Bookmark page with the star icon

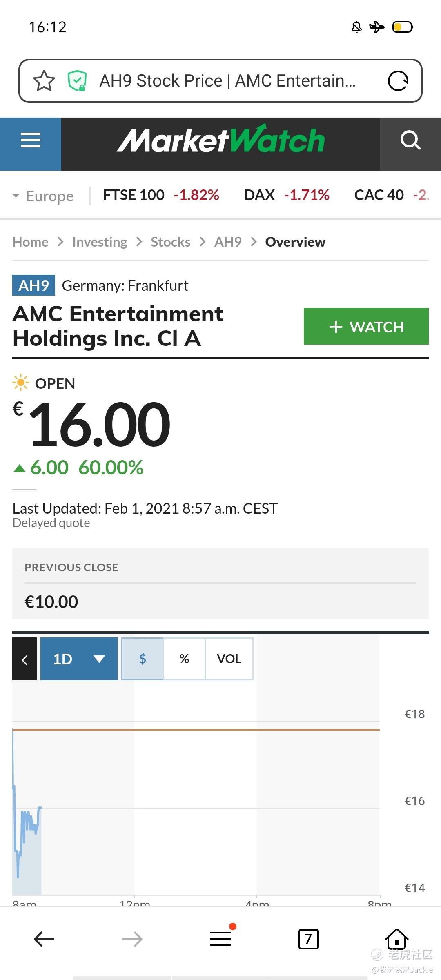click(44, 81)
